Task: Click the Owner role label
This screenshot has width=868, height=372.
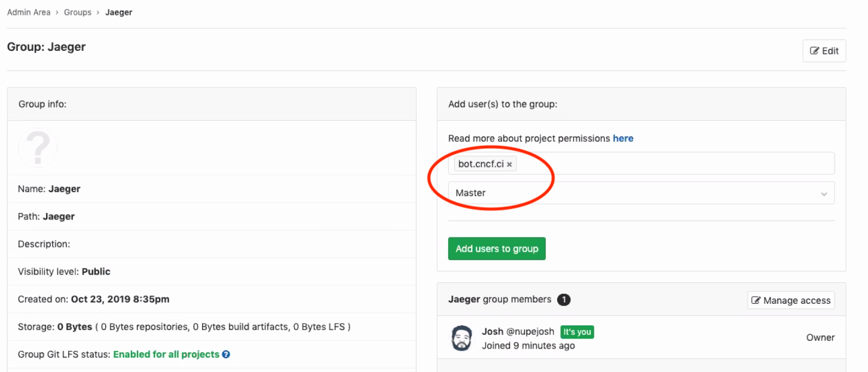Action: (x=820, y=337)
